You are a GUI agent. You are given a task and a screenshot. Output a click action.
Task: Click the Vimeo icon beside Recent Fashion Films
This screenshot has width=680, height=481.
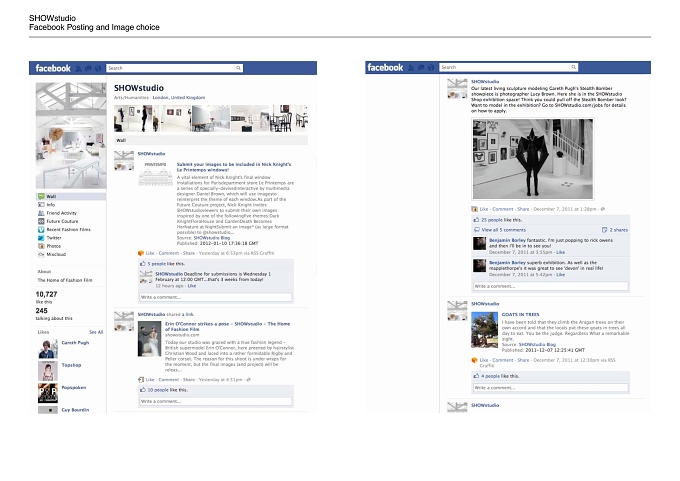point(41,229)
